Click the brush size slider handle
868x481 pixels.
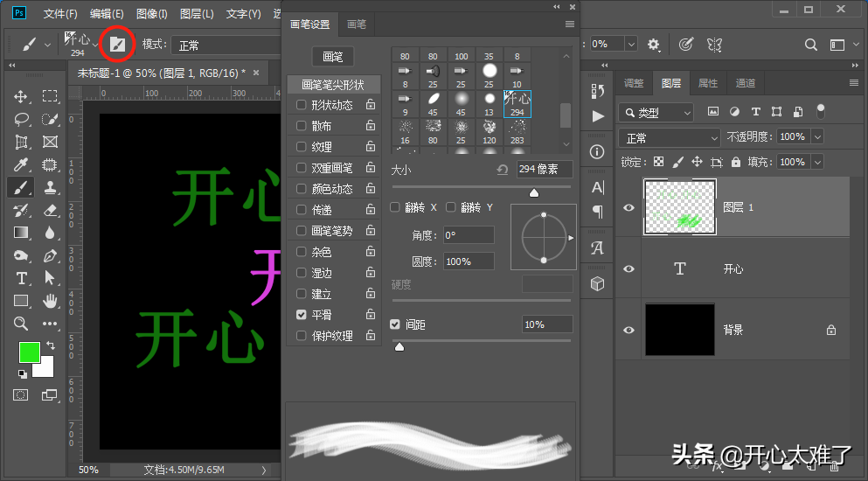click(533, 193)
